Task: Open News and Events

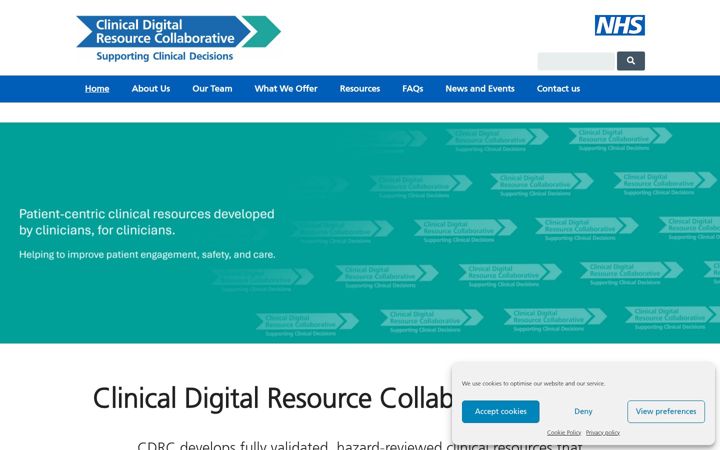Action: (x=480, y=89)
